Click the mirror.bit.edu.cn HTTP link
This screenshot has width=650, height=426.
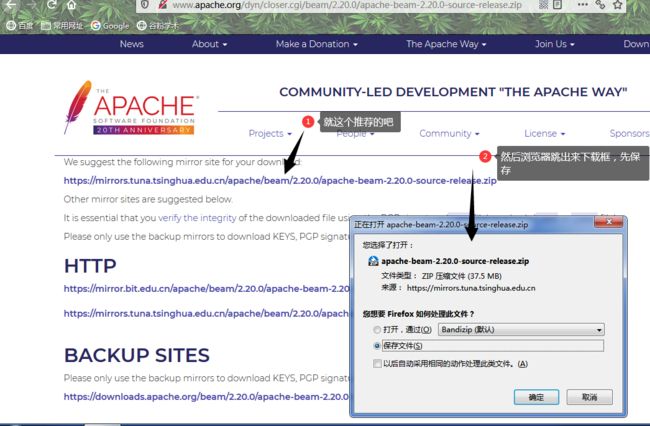tap(206, 289)
